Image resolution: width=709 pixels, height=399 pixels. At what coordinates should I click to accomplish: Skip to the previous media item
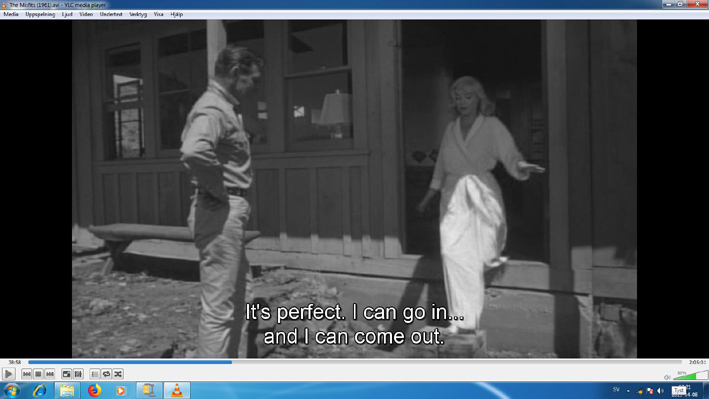(x=27, y=374)
